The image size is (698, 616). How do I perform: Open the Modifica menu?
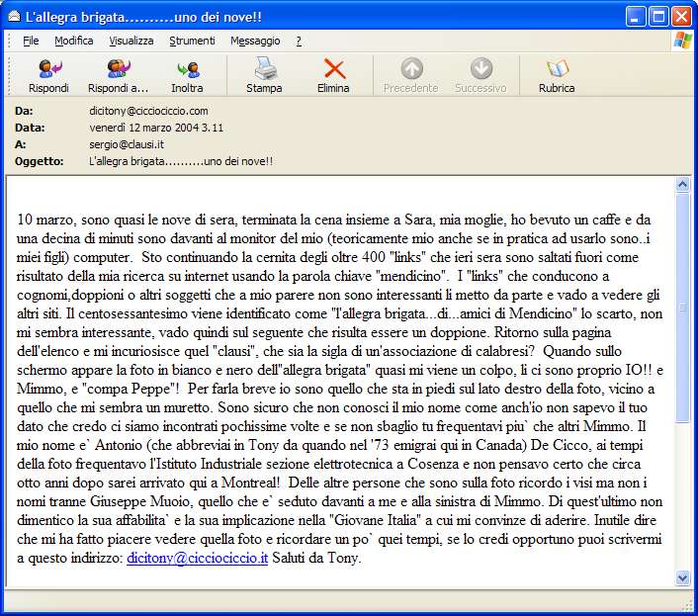[x=74, y=41]
